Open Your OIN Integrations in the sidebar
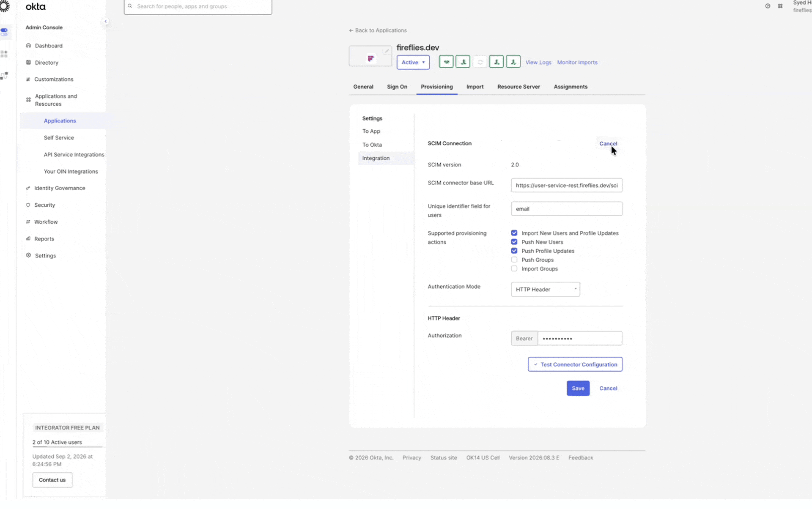The image size is (812, 509). [x=71, y=172]
